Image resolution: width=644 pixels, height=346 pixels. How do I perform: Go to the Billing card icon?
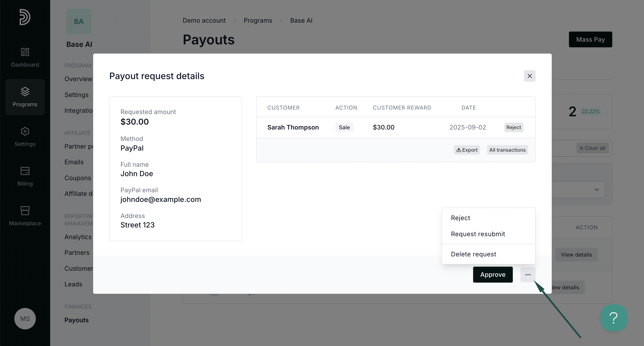click(25, 171)
